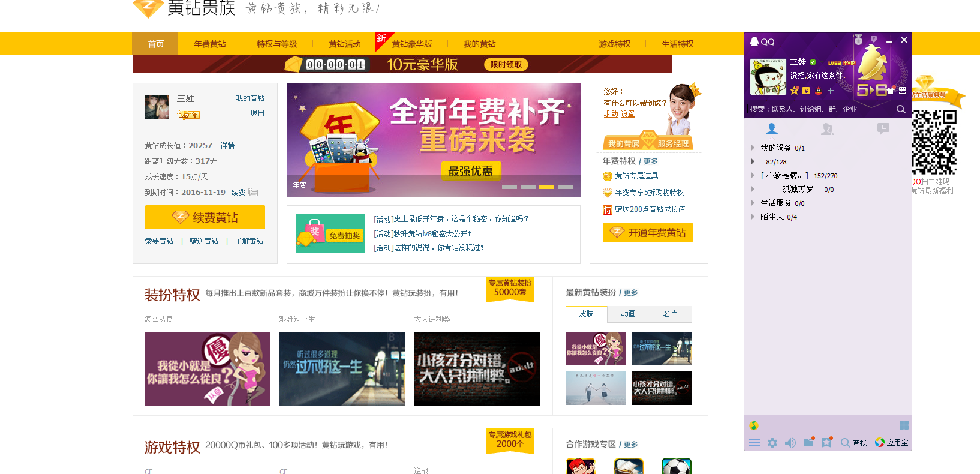Open the large 小孩才分对错 skin thumbnail
The image size is (980, 474).
[477, 369]
